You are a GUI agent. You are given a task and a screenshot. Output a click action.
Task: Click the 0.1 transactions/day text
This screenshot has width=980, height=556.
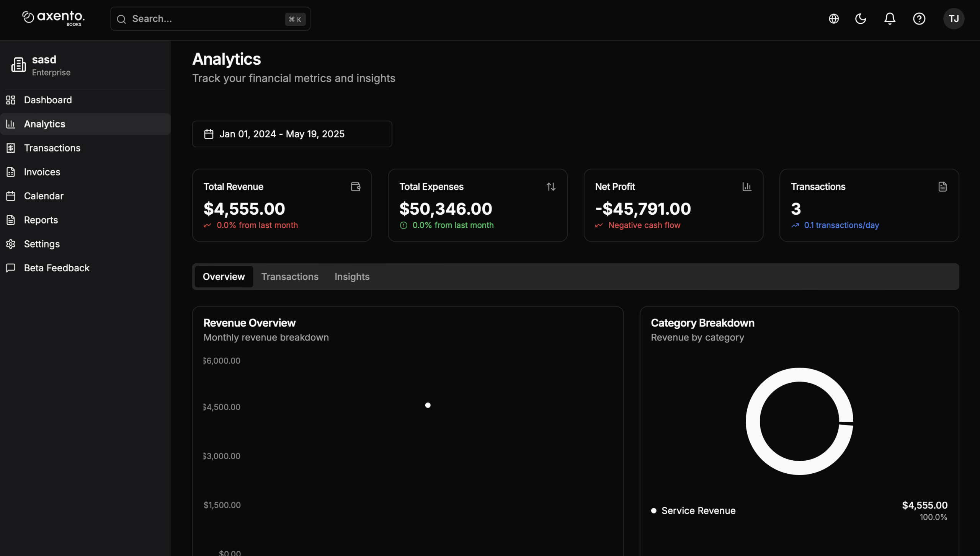(841, 225)
